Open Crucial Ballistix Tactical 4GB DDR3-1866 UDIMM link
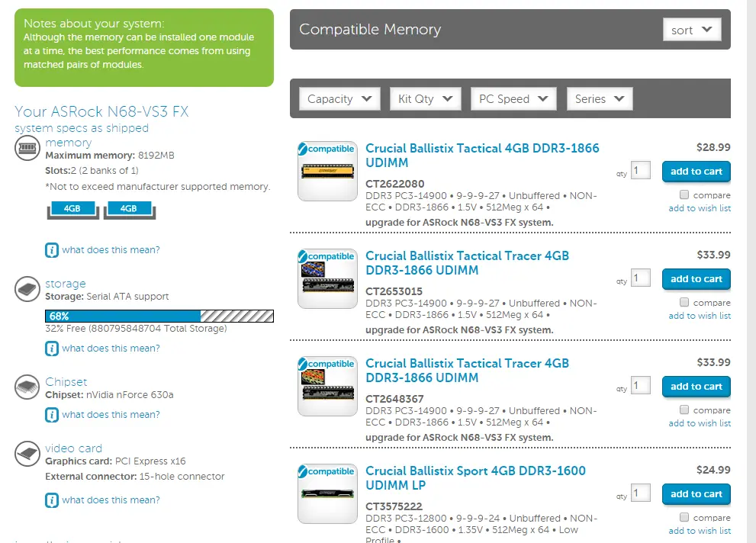The image size is (756, 543). click(482, 155)
